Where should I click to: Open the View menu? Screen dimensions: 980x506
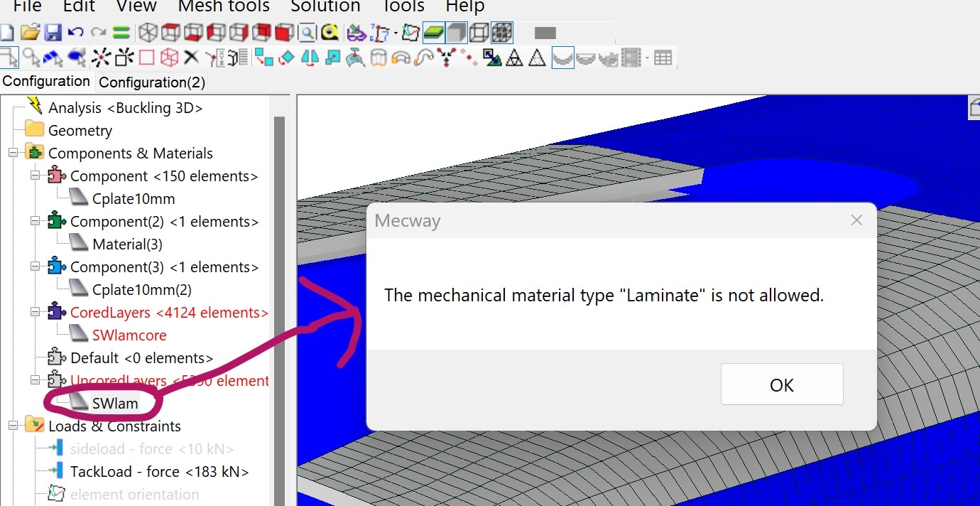(136, 6)
